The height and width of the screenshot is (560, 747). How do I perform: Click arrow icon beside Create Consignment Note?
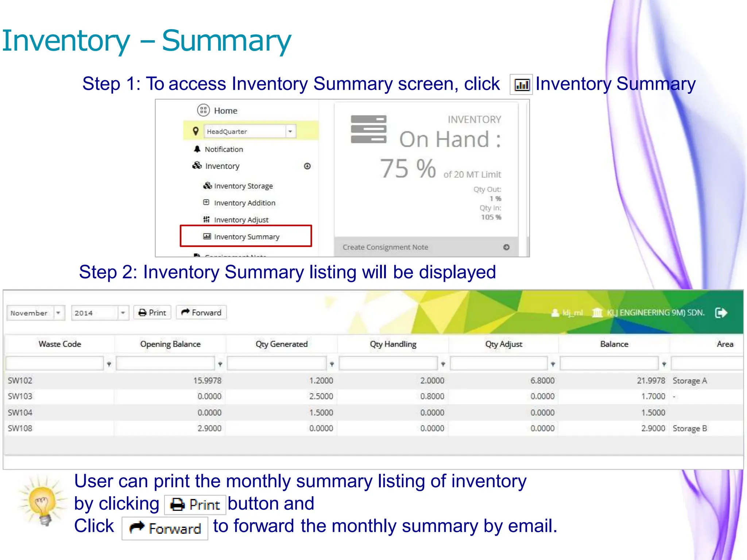(x=506, y=247)
